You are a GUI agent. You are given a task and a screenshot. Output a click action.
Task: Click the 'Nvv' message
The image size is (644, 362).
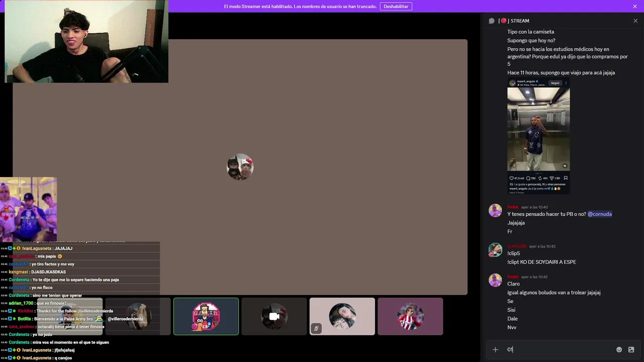(x=512, y=328)
